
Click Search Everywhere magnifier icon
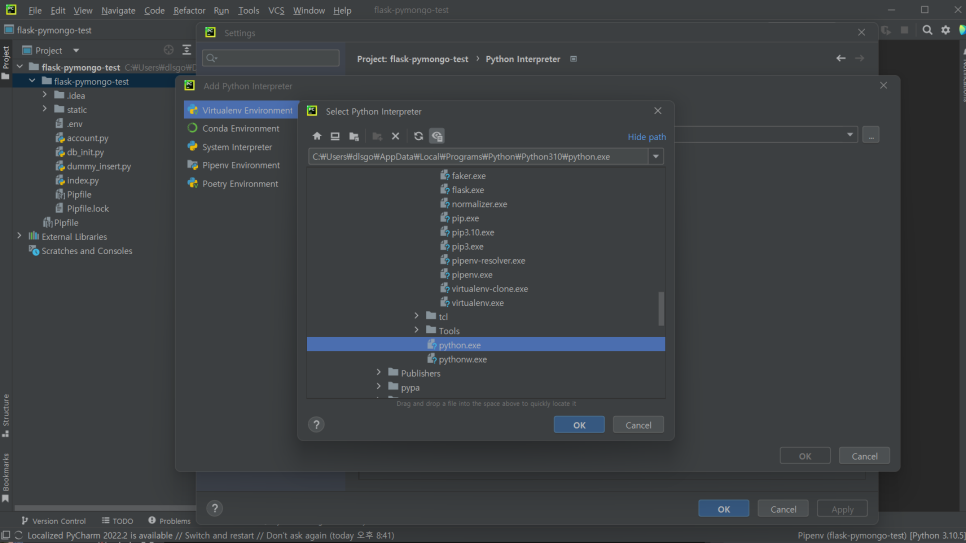click(927, 30)
